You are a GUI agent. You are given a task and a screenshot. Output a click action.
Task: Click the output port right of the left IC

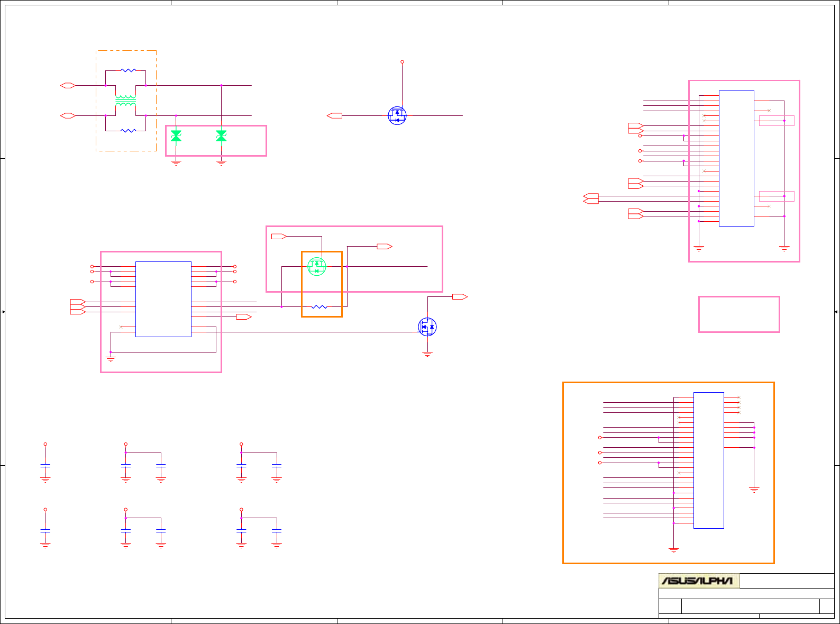tap(244, 316)
